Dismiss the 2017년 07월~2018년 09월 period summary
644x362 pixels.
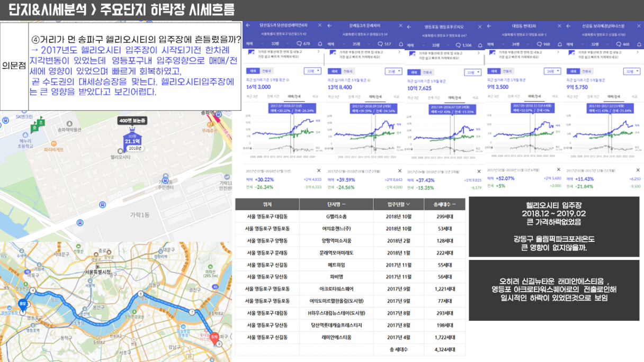click(399, 170)
